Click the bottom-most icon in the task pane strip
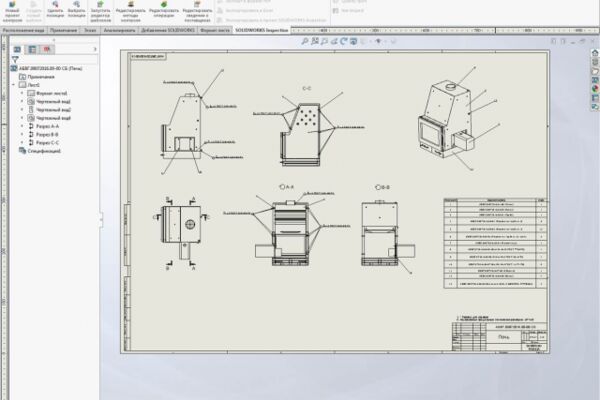The width and height of the screenshot is (600, 400). (595, 107)
